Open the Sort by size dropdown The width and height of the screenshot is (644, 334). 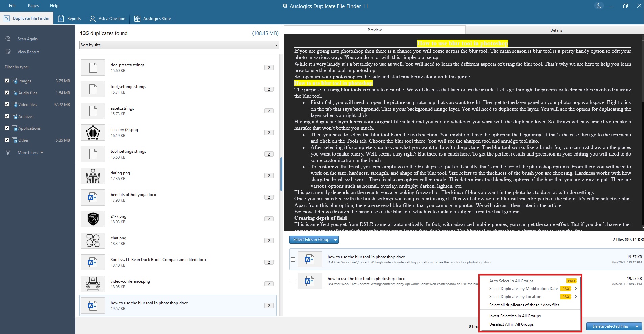(179, 45)
